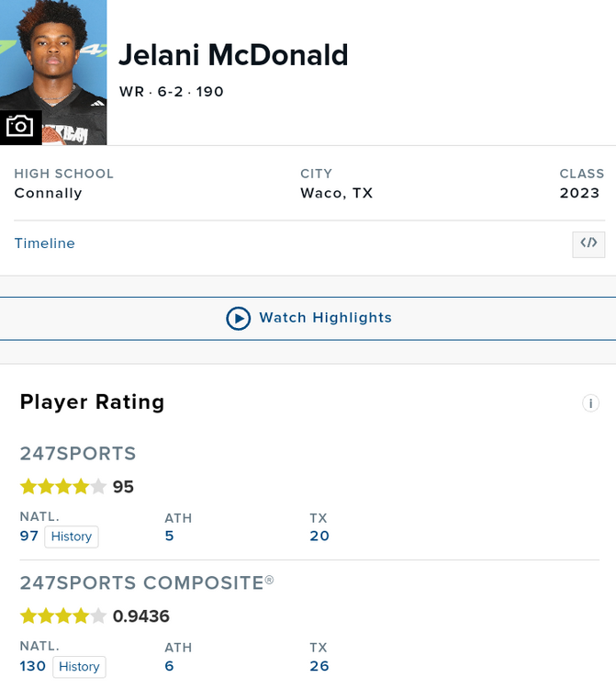Open History for 247Sports national rank
This screenshot has height=689, width=616.
tap(72, 537)
